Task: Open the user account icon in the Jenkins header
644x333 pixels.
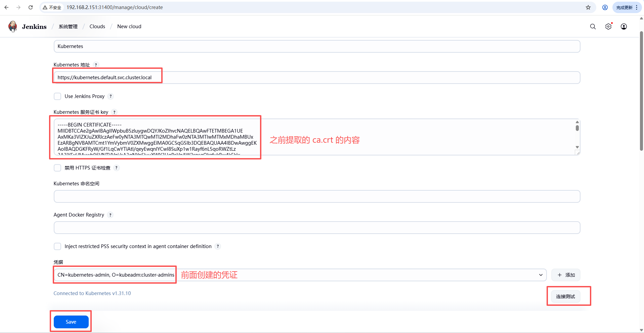Action: pyautogui.click(x=624, y=27)
